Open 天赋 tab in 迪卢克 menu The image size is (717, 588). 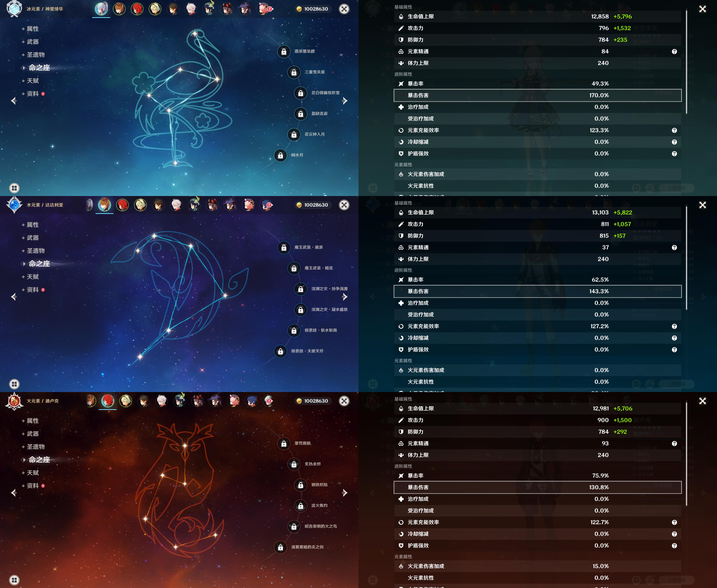tap(32, 472)
